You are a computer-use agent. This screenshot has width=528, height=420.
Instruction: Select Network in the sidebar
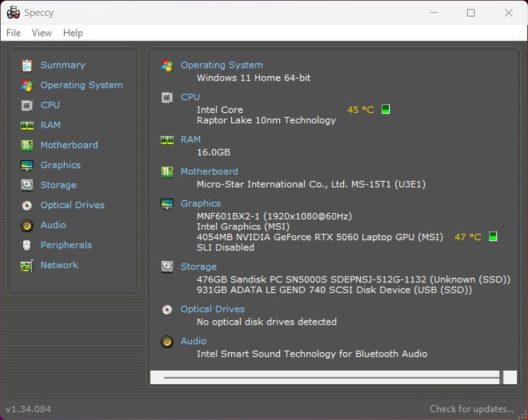click(x=59, y=265)
